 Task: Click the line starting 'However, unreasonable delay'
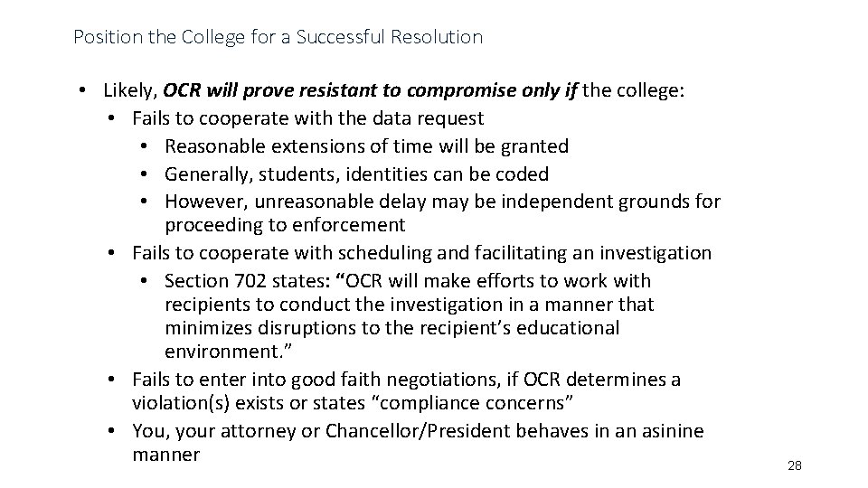[442, 200]
